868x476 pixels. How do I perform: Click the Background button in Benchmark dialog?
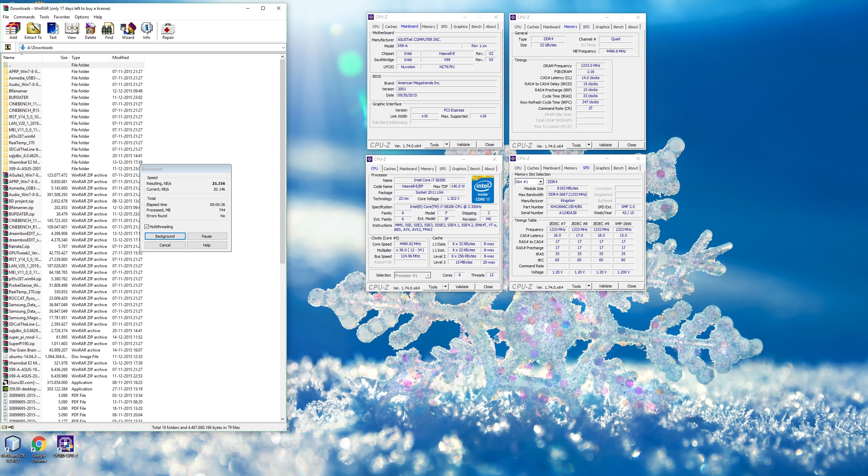(165, 236)
